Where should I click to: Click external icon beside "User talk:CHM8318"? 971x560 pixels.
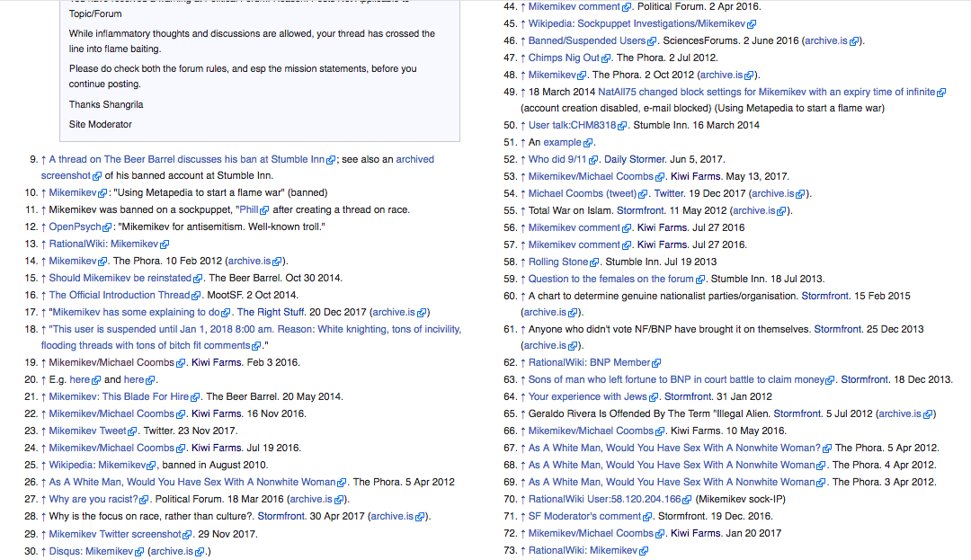click(622, 126)
